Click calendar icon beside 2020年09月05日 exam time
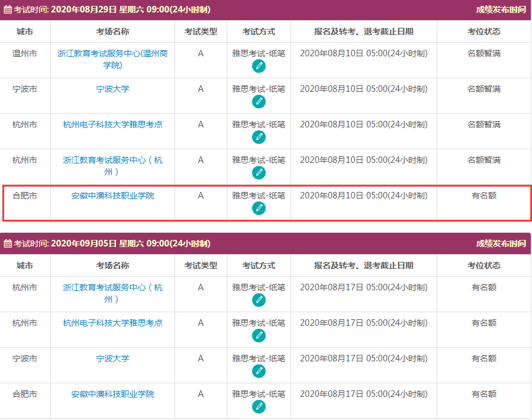Image resolution: width=532 pixels, height=420 pixels. 8,244
